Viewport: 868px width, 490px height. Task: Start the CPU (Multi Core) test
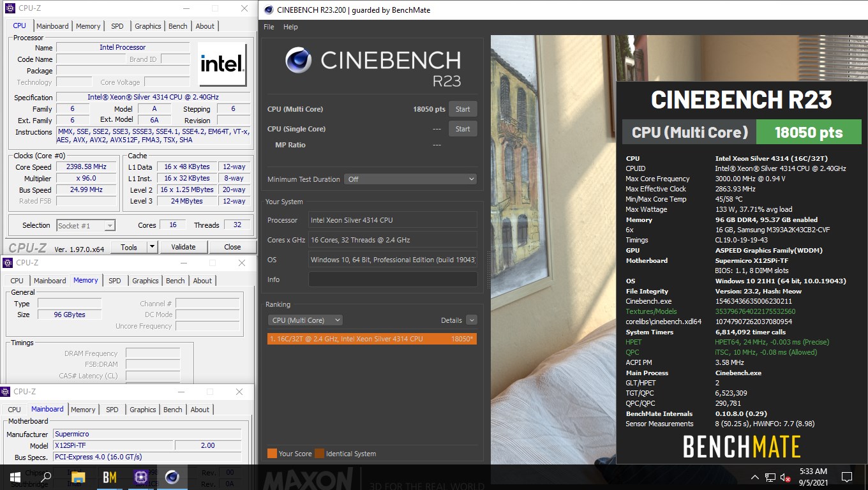coord(463,109)
